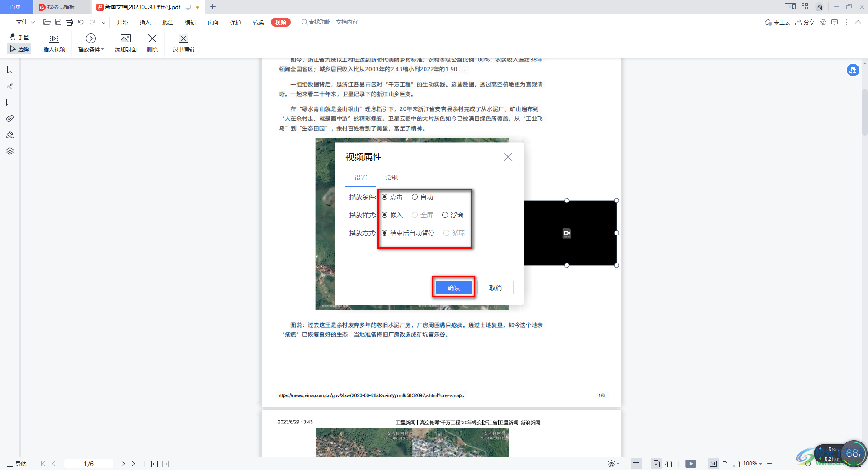Expand the arrow beside the File menu

coord(33,22)
